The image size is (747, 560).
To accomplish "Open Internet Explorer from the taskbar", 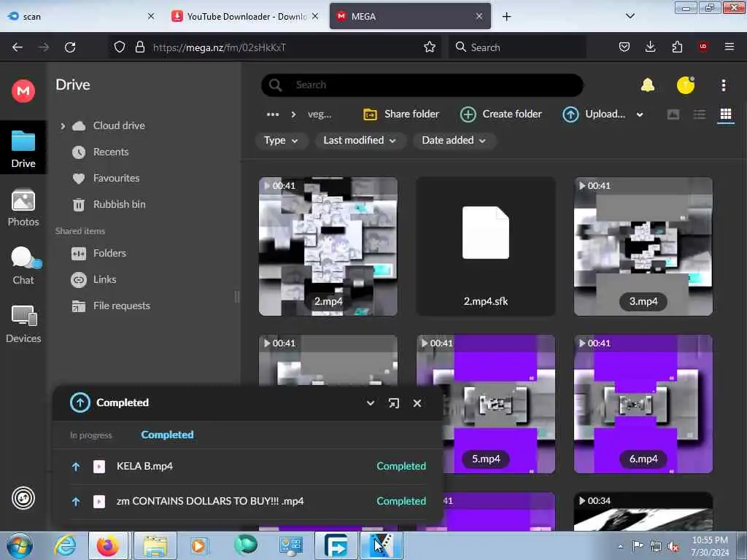I will [65, 545].
